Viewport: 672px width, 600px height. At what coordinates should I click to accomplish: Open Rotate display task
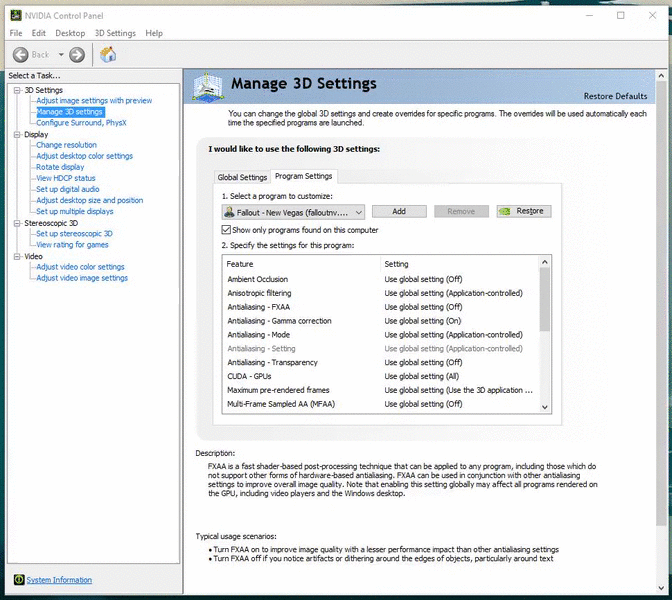coord(60,167)
